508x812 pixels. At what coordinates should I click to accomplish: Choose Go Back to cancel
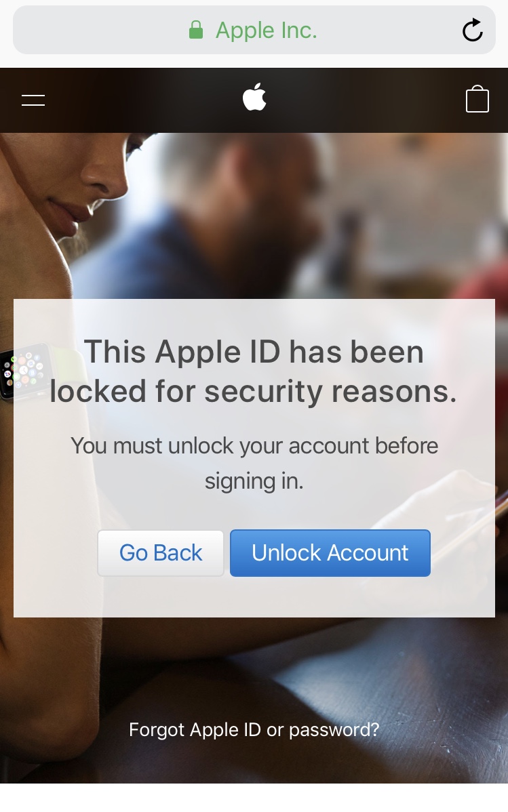pos(160,553)
